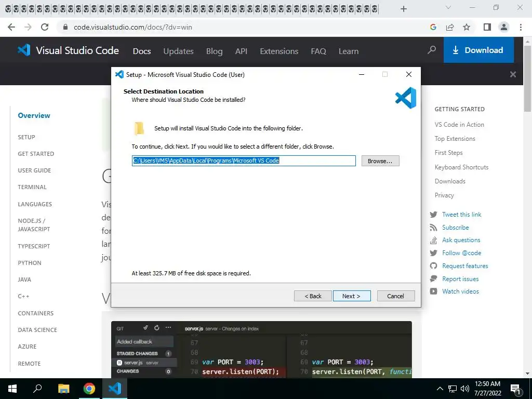Expand the PYTHON docs section

coord(30,263)
